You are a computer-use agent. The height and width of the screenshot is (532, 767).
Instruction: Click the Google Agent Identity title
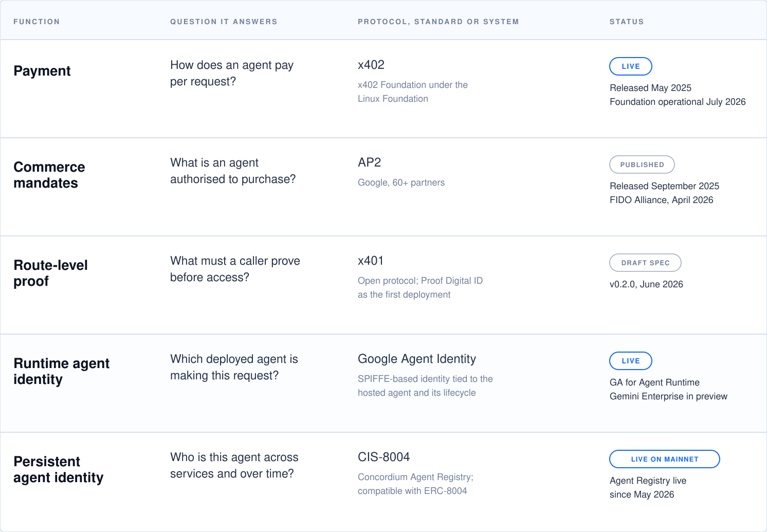click(x=417, y=359)
